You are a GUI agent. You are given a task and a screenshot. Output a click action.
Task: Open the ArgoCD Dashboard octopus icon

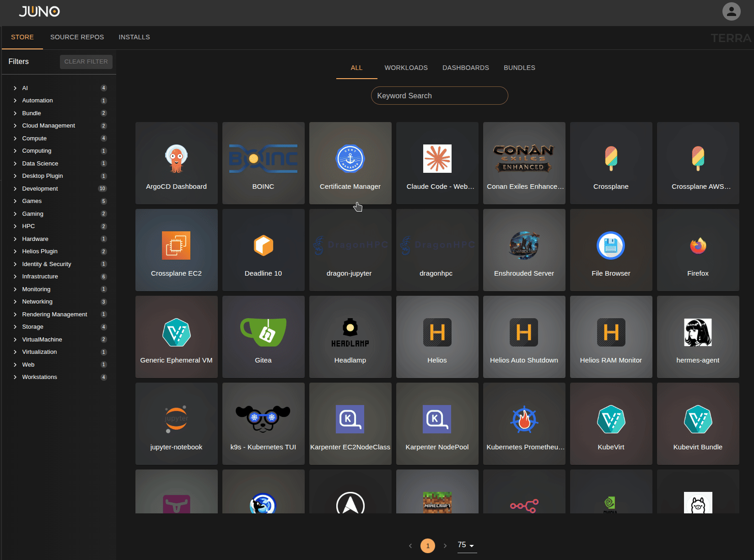(x=176, y=159)
